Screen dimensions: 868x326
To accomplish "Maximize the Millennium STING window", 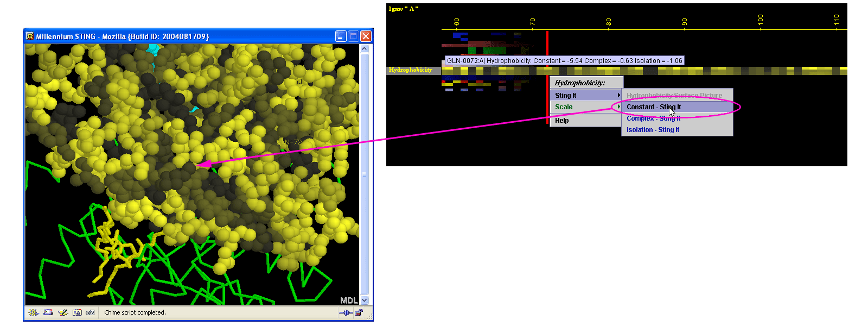I will click(x=353, y=36).
